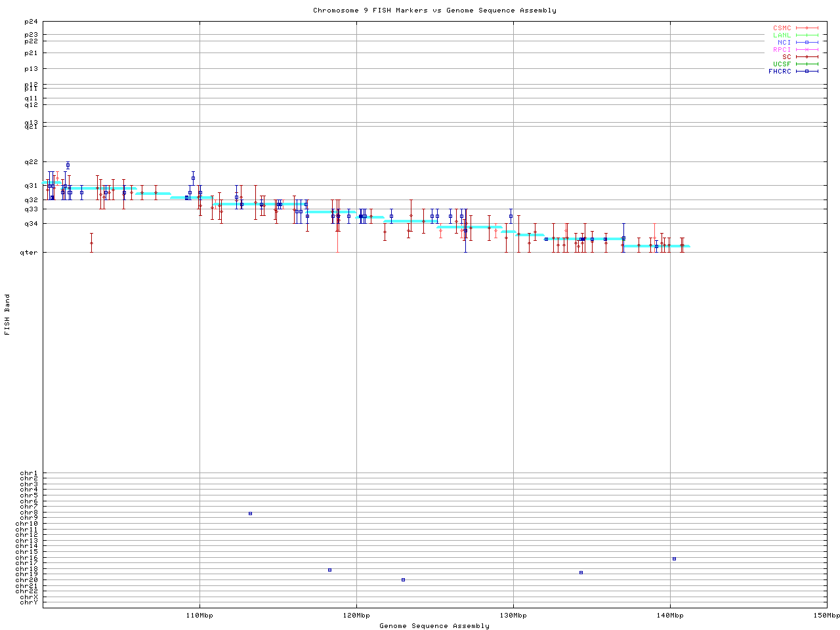Click the UCSF legend marker sample

point(807,64)
